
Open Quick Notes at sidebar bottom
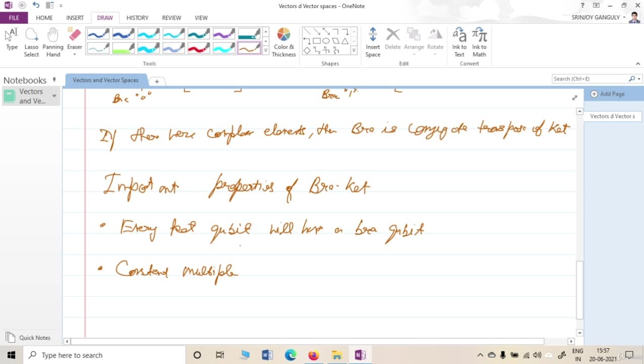29,338
